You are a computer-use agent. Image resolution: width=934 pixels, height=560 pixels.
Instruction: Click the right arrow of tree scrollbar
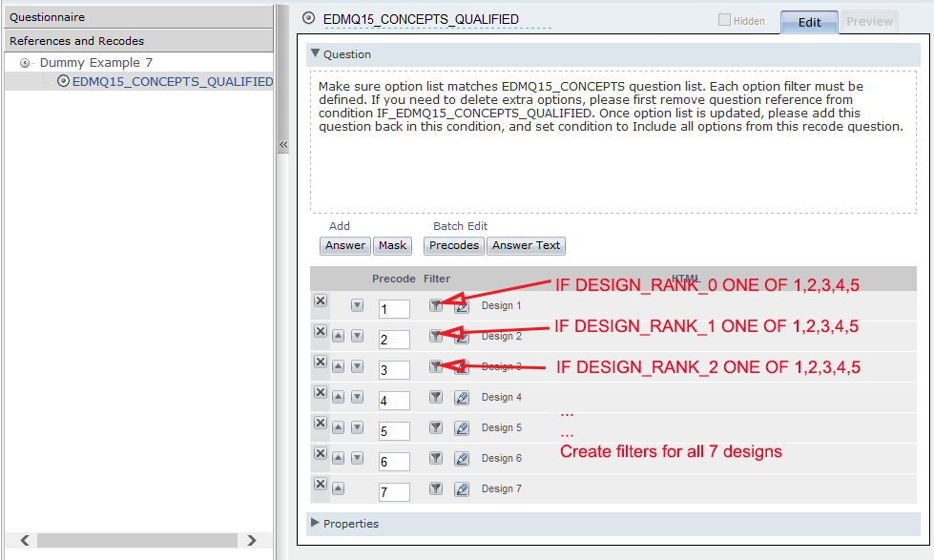[x=251, y=540]
